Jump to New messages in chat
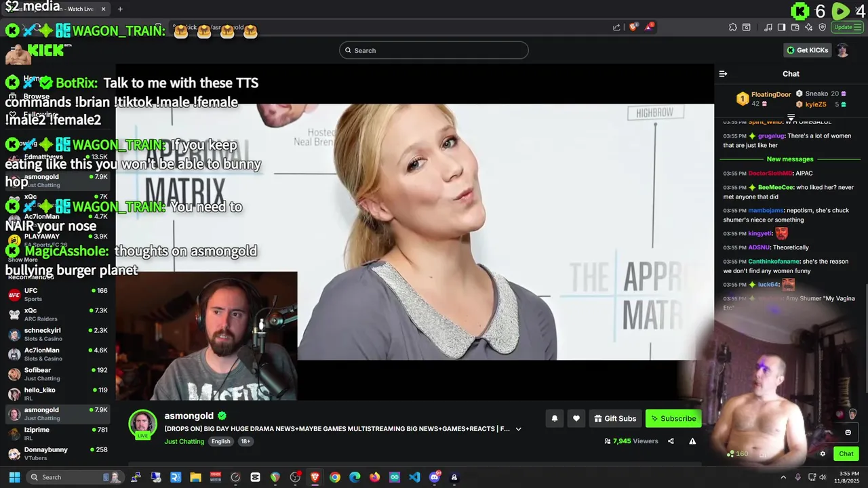This screenshot has height=488, width=868. [790, 159]
